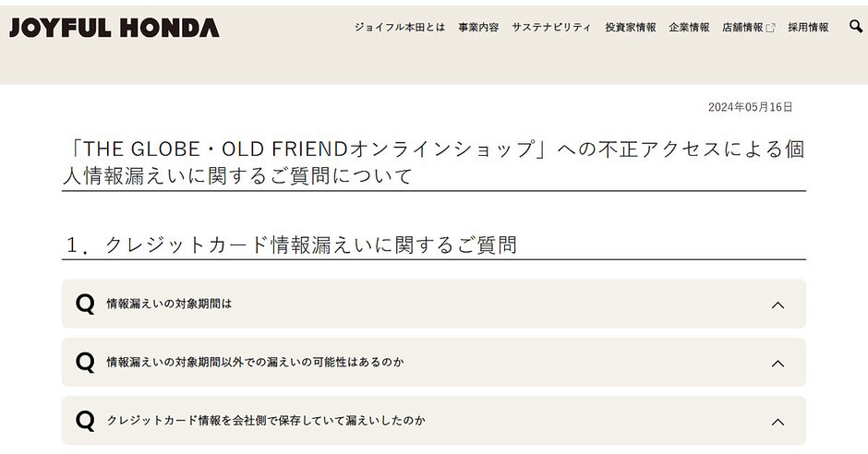Click the Q icon of 情報漏えいの対象期間は
This screenshot has height=454, width=868.
tap(85, 304)
